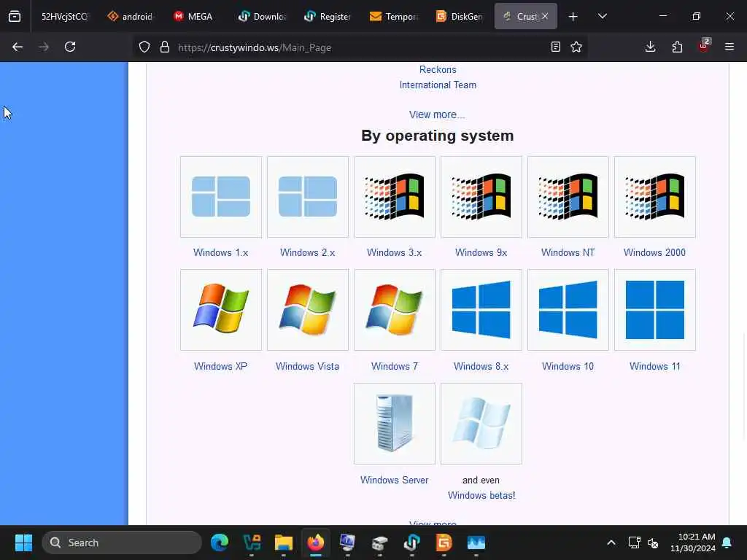Open the Windows Start menu
The width and height of the screenshot is (747, 560).
[23, 542]
